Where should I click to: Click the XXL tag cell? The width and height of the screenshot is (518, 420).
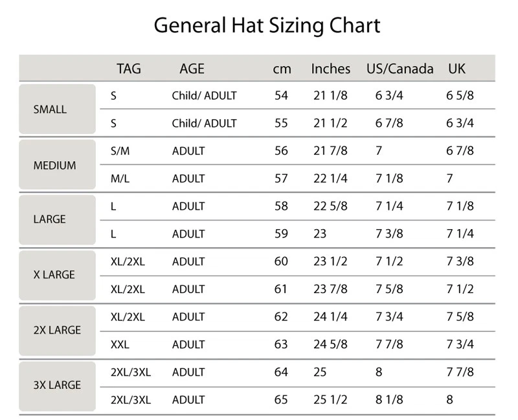(x=120, y=345)
